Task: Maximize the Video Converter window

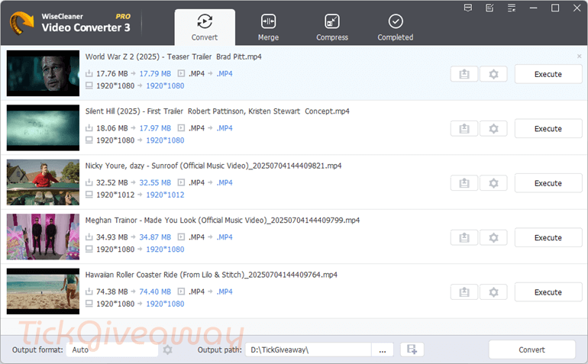Action: (x=555, y=8)
